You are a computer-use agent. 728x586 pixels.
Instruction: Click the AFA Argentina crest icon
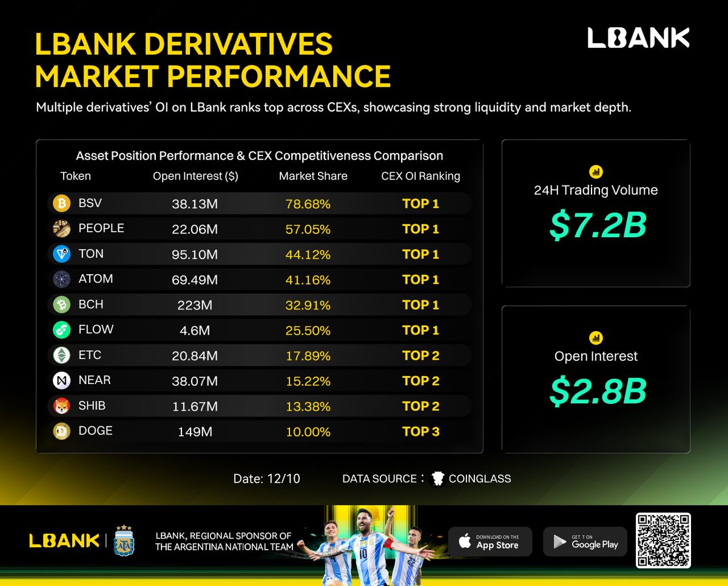tap(124, 541)
